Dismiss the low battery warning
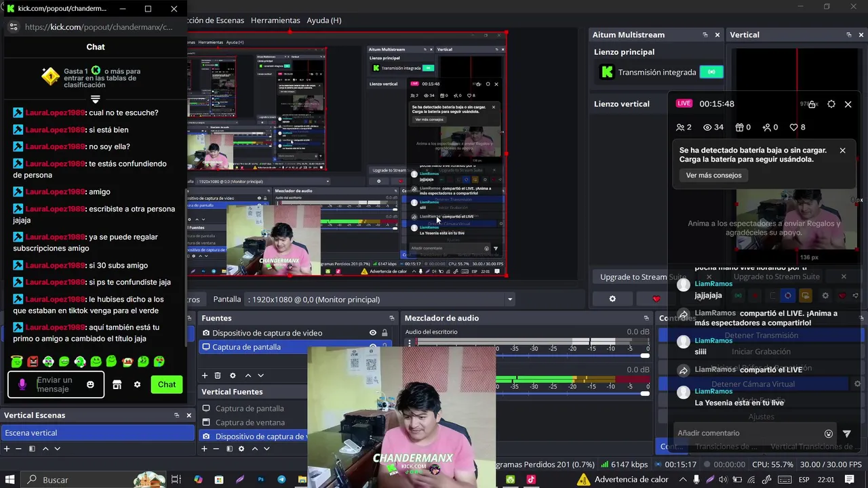Viewport: 868px width, 488px height. coord(842,150)
